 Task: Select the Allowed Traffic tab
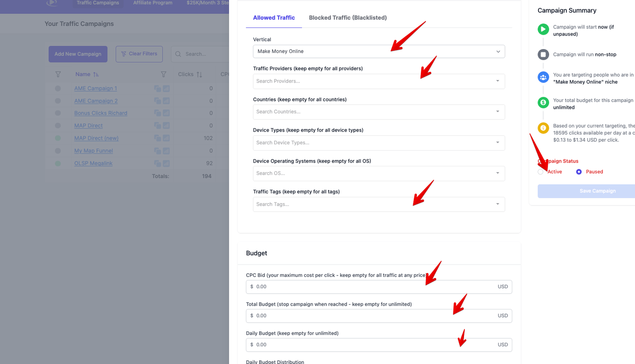274,18
